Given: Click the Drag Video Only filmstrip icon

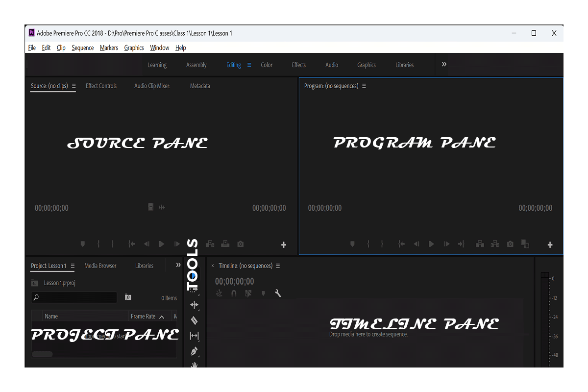Looking at the screenshot, I should point(151,207).
